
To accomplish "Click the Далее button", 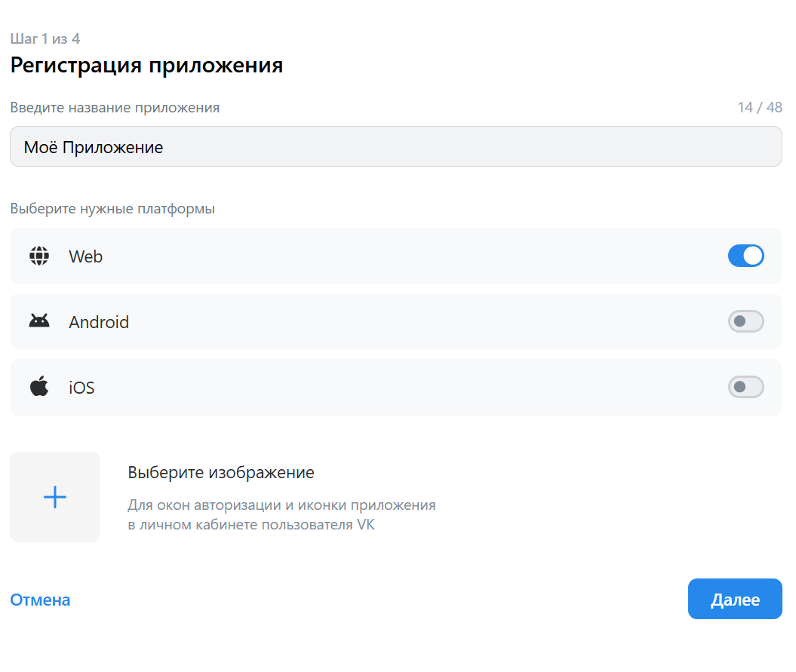I will coord(734,599).
